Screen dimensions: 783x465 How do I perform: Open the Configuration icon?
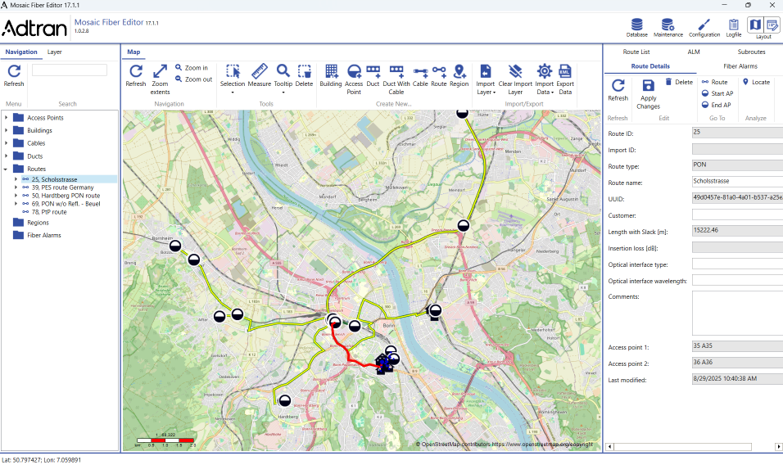click(x=704, y=28)
